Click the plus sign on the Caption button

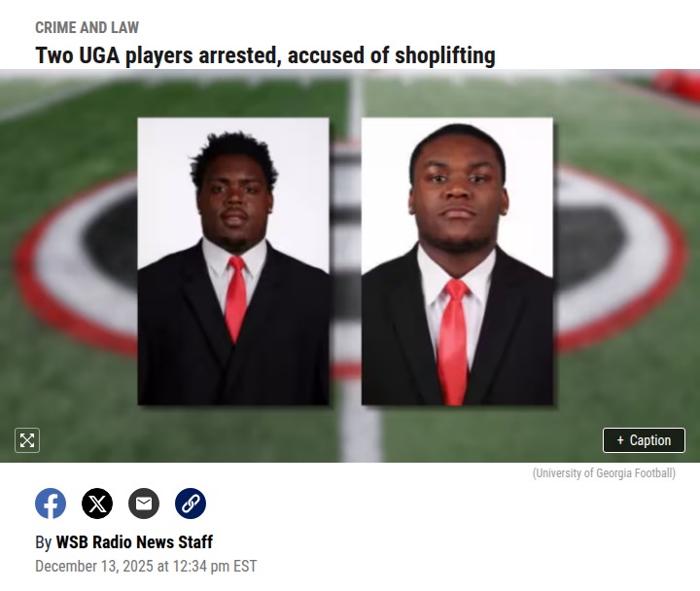(620, 440)
